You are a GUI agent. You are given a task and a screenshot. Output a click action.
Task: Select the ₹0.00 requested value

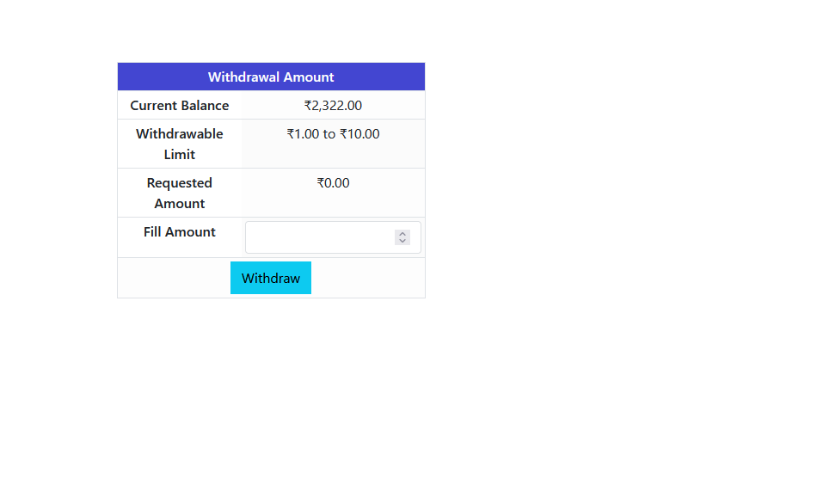tap(333, 182)
